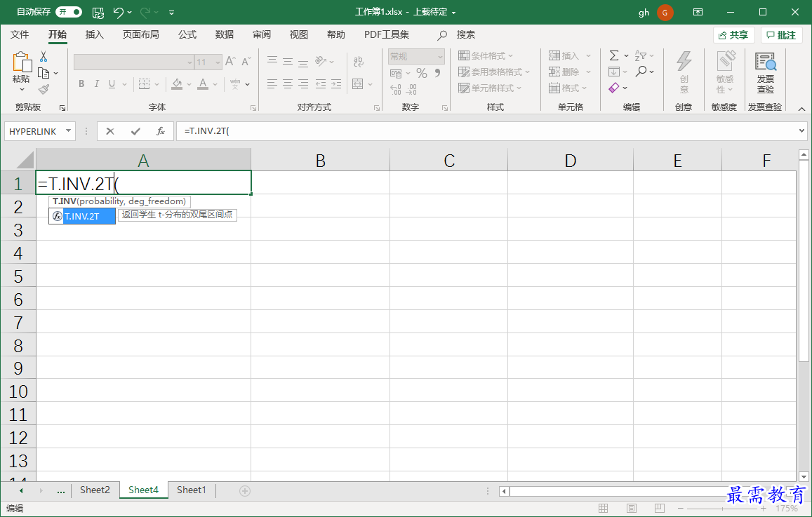The width and height of the screenshot is (812, 517).
Task: Toggle Bold formatting
Action: pos(81,84)
